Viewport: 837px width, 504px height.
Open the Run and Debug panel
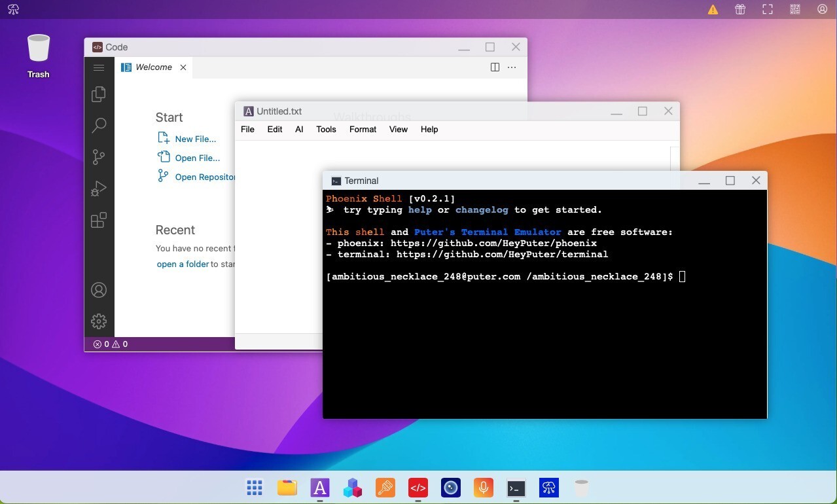click(99, 189)
